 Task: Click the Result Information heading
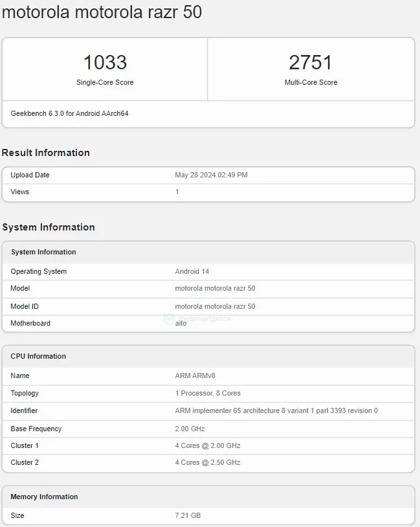(x=46, y=153)
